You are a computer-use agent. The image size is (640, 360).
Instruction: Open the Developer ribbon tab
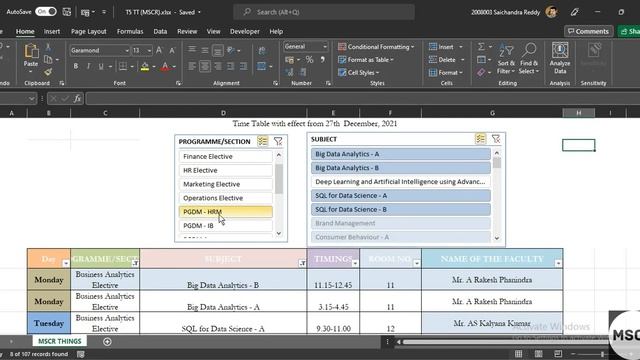coord(244,31)
